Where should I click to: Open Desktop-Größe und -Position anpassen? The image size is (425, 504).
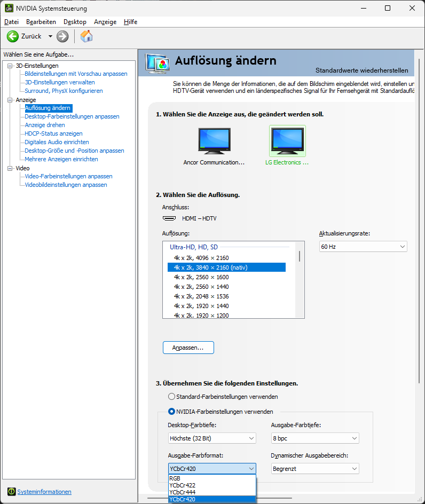pyautogui.click(x=74, y=151)
